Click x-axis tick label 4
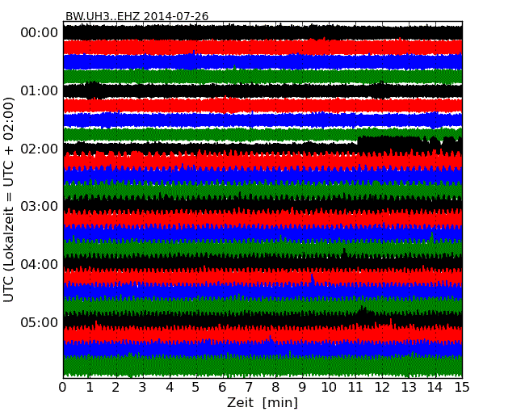Image resolution: width=525 pixels, height=420 pixels. [170, 388]
